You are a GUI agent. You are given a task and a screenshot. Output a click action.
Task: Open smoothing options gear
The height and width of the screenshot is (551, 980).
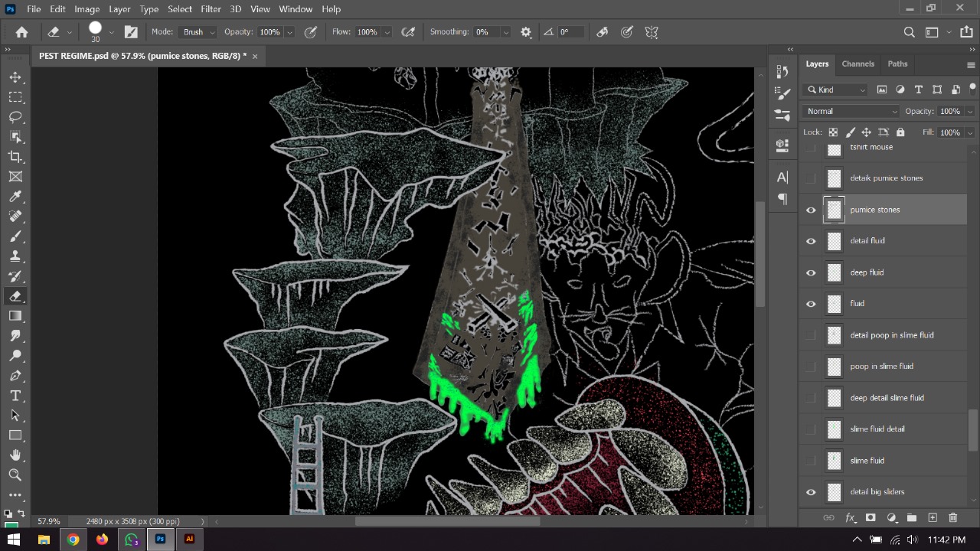526,32
